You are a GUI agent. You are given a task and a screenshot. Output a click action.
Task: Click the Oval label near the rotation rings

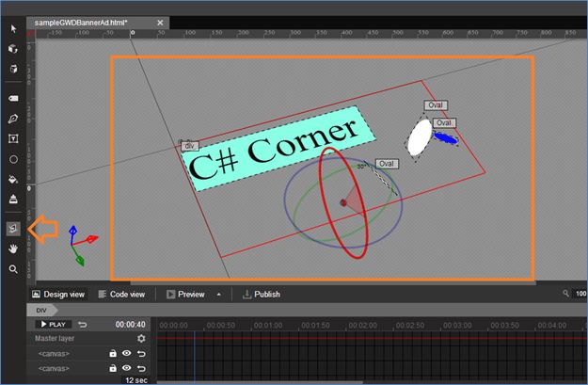pos(387,164)
